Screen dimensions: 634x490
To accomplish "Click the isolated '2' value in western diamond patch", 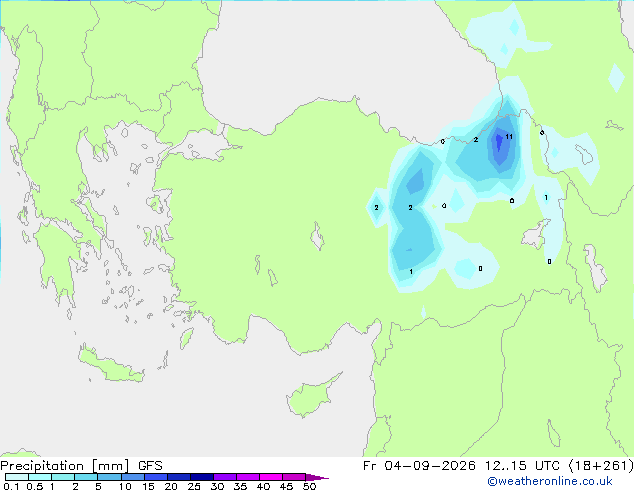I will coord(376,207).
